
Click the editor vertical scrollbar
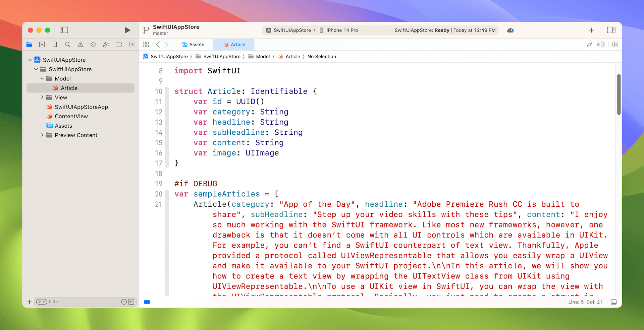pyautogui.click(x=619, y=94)
